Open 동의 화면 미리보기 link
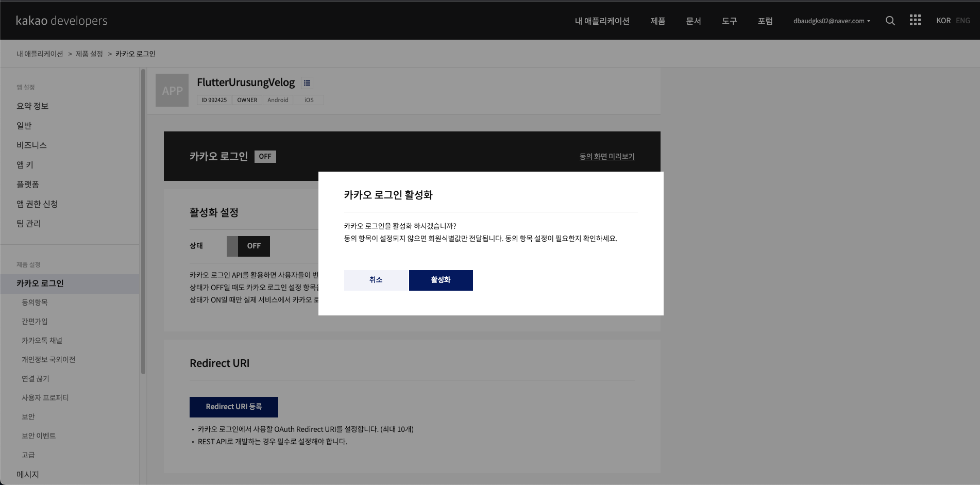This screenshot has width=980, height=485. pyautogui.click(x=607, y=156)
